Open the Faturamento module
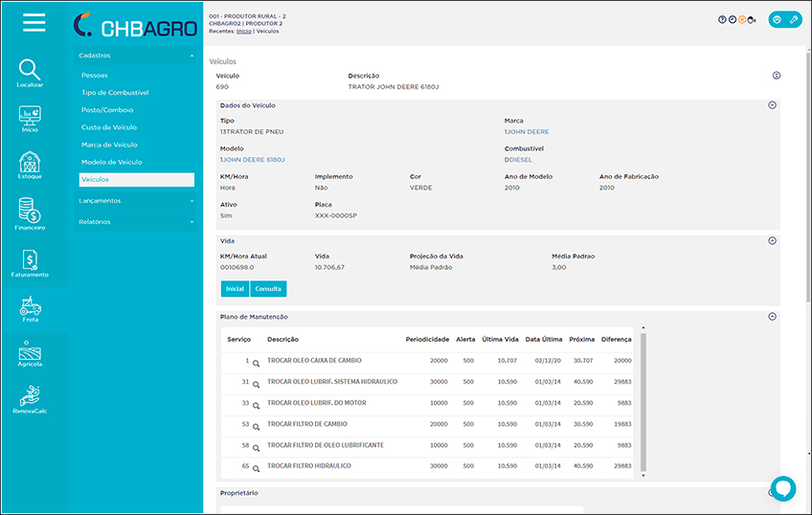The image size is (812, 515). click(x=30, y=259)
